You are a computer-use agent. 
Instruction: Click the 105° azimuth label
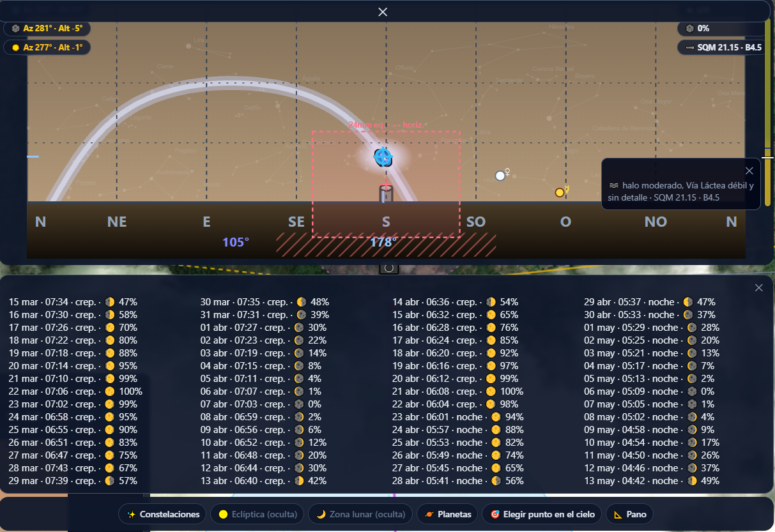[x=235, y=242]
